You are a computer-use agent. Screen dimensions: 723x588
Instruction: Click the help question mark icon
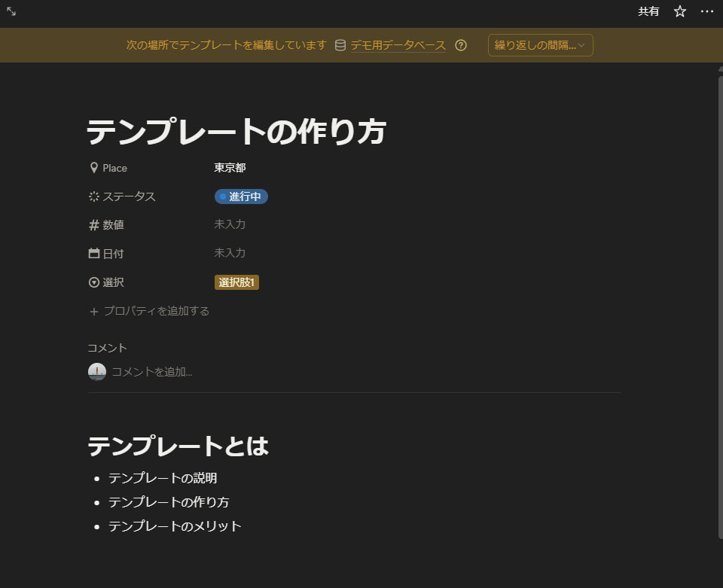[x=461, y=45]
